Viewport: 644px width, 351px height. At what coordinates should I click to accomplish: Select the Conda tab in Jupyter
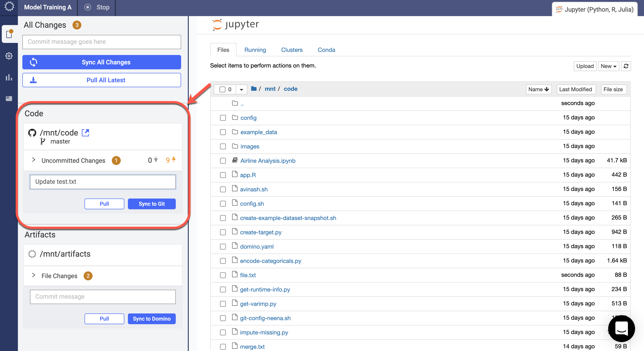326,50
